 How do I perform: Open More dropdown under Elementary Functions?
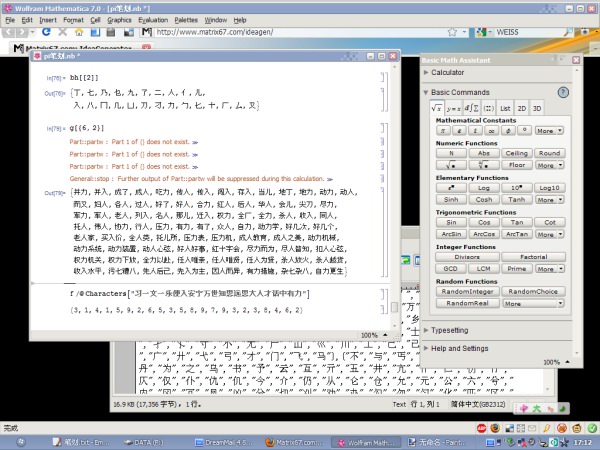click(x=549, y=200)
